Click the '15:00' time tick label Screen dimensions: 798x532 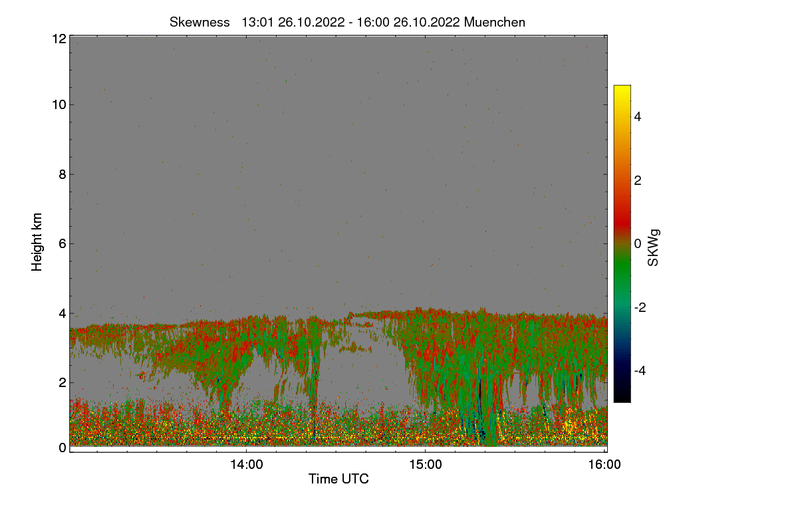[426, 465]
